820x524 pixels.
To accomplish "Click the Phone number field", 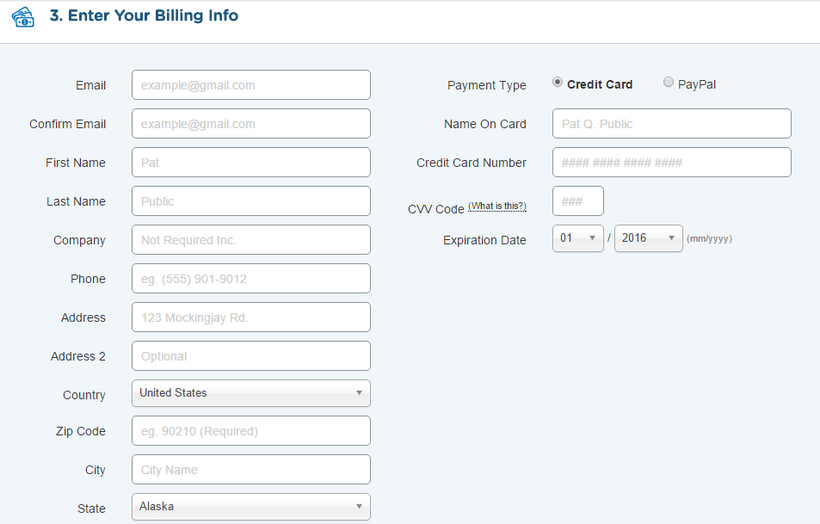I will (251, 278).
